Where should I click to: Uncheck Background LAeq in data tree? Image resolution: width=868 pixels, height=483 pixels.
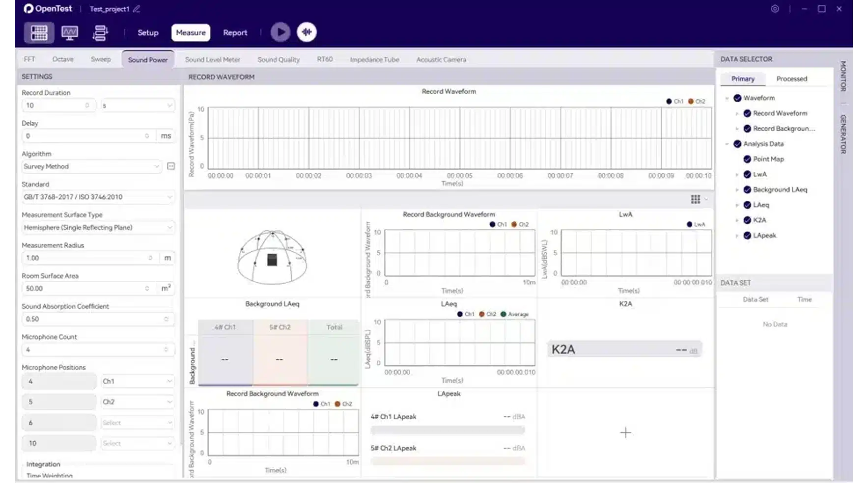pos(747,189)
